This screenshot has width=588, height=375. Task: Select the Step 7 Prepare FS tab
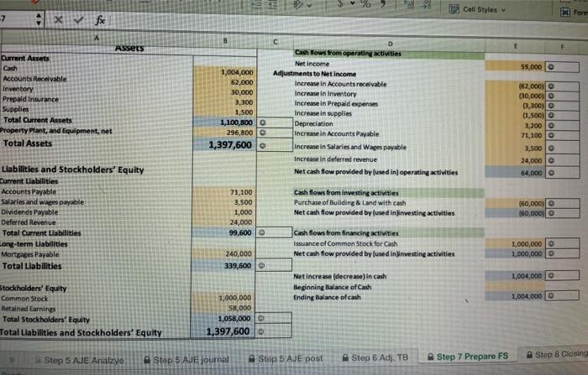pyautogui.click(x=468, y=357)
